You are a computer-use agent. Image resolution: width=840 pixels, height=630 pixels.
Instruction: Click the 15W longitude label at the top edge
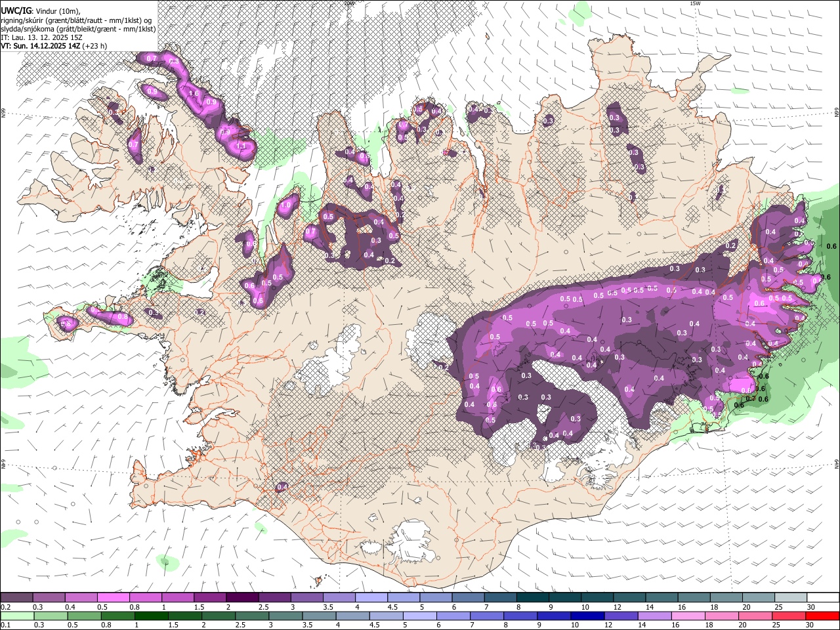coord(695,3)
